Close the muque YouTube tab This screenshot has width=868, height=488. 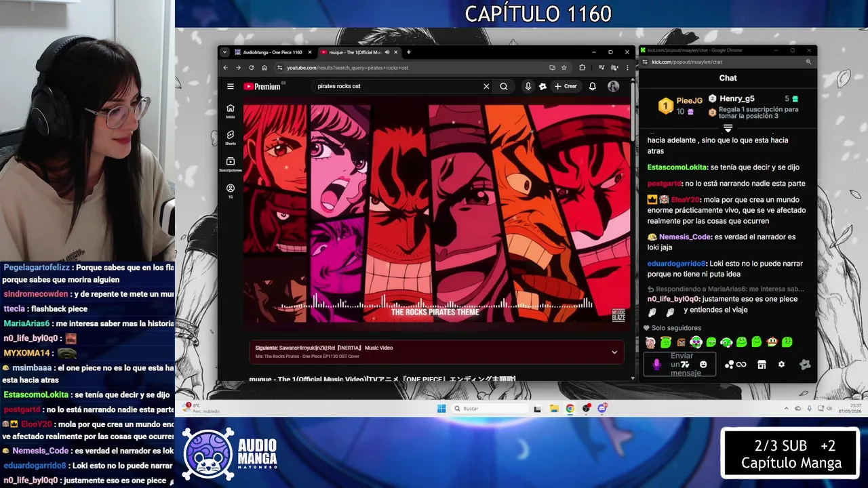coord(396,52)
